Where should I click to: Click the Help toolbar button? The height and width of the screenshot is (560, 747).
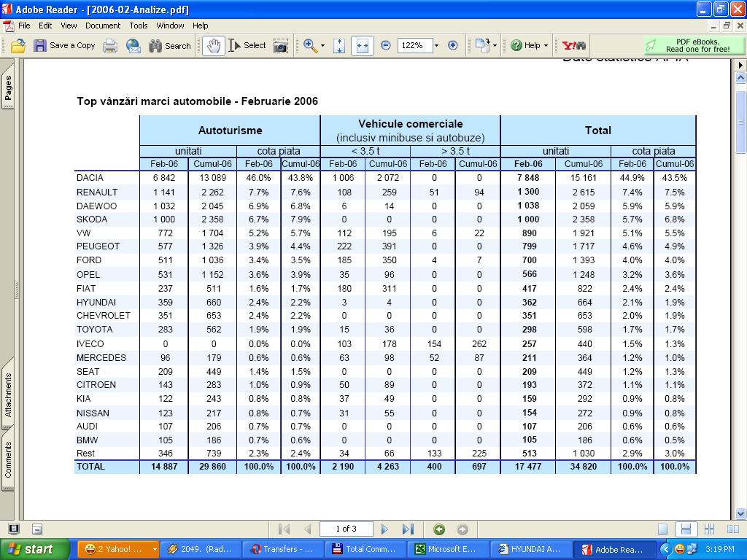pos(525,46)
